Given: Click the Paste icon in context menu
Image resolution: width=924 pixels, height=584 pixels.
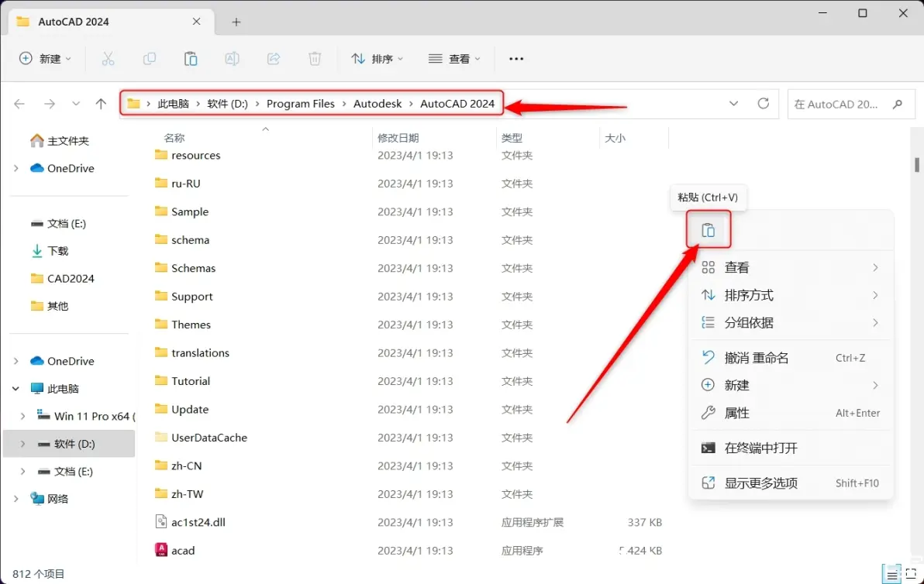Looking at the screenshot, I should (x=709, y=230).
